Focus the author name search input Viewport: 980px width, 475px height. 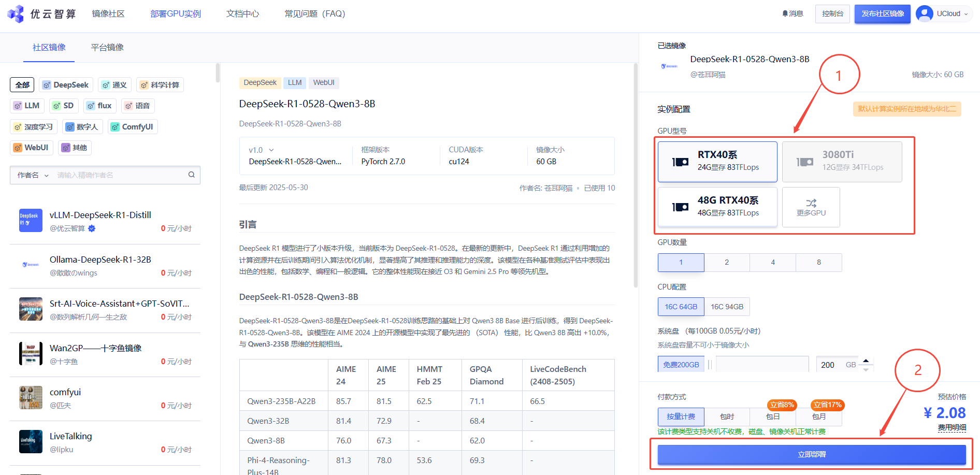pyautogui.click(x=119, y=175)
